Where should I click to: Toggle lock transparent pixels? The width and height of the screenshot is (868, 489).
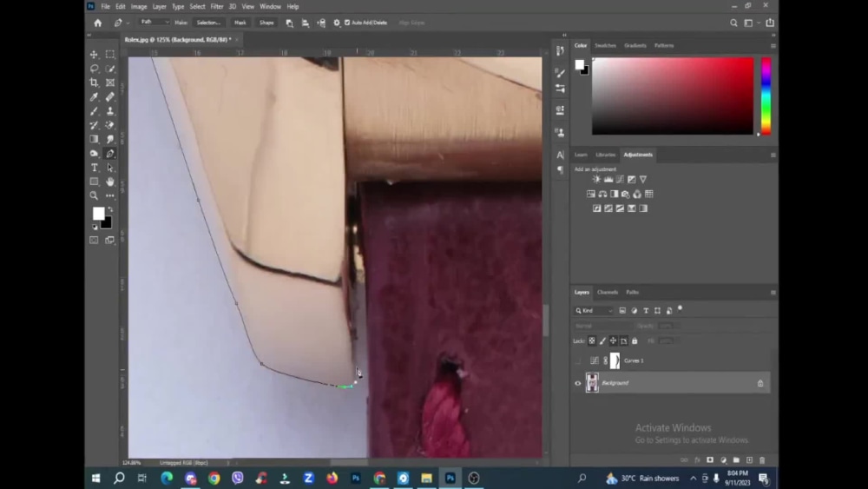point(592,341)
